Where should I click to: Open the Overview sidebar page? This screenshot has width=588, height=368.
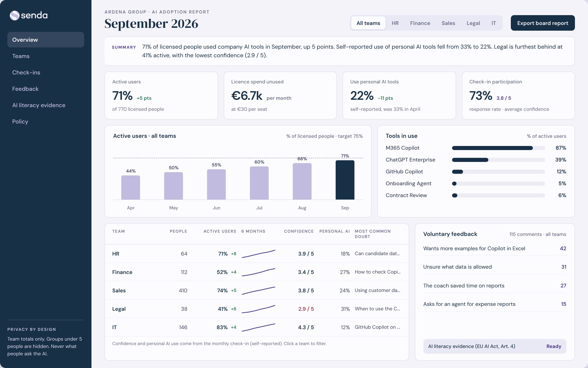coord(46,40)
